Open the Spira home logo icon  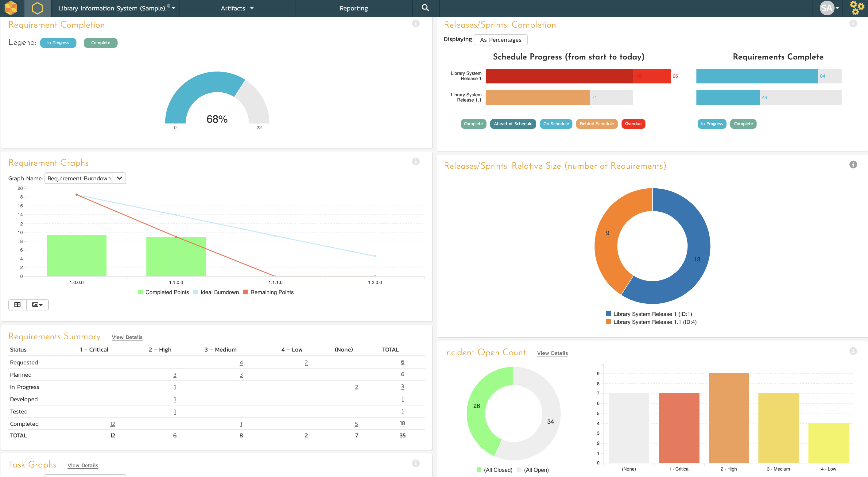tap(10, 8)
